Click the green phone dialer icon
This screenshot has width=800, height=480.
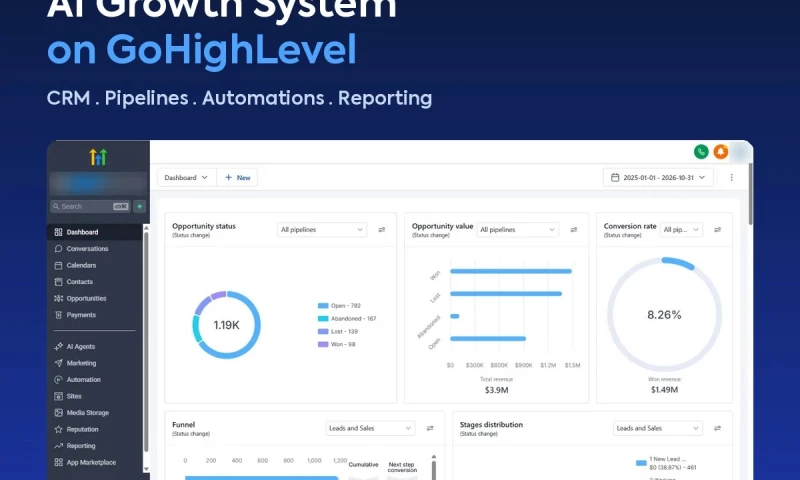pos(701,151)
